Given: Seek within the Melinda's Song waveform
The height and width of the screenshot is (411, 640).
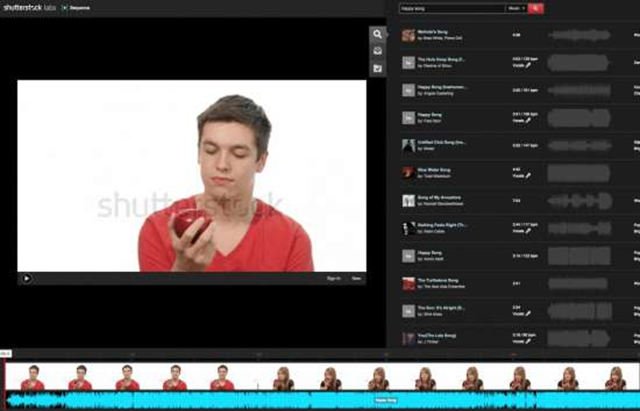Looking at the screenshot, I should pos(579,35).
